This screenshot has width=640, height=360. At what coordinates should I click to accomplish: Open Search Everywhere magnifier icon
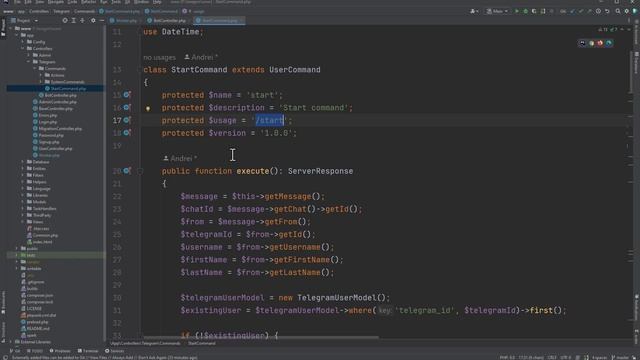pyautogui.click(x=618, y=11)
